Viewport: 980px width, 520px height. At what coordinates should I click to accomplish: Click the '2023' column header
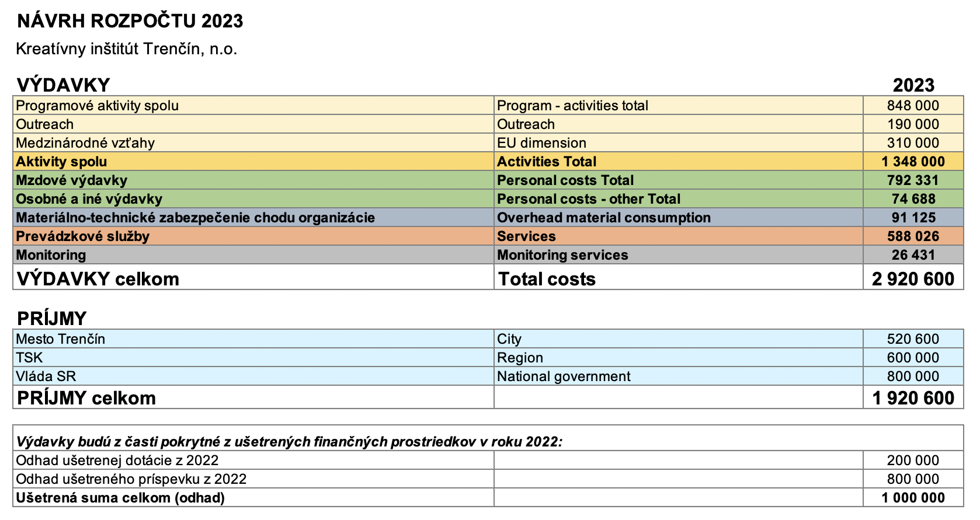pyautogui.click(x=913, y=85)
